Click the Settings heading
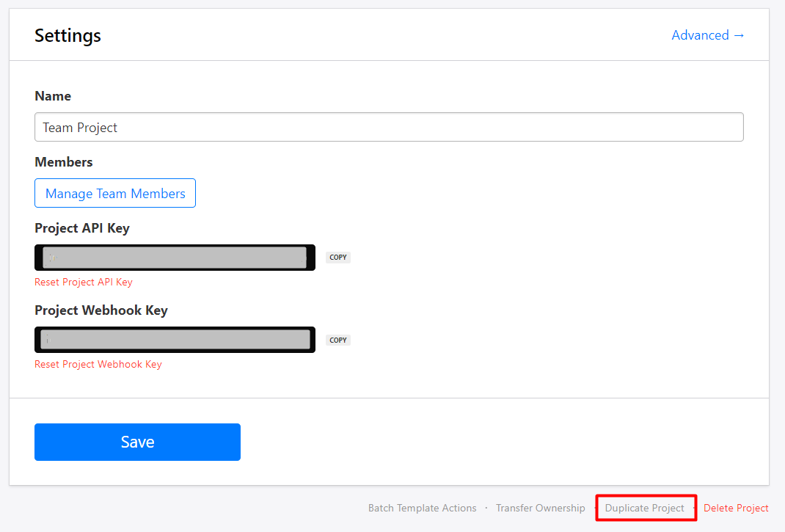Viewport: 785px width, 532px height. point(67,35)
